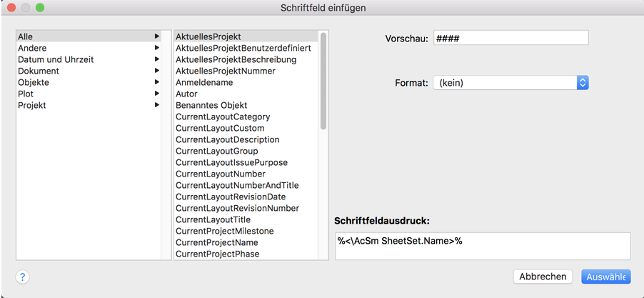Image resolution: width=644 pixels, height=298 pixels.
Task: Expand the Andere category arrow
Action: click(157, 48)
